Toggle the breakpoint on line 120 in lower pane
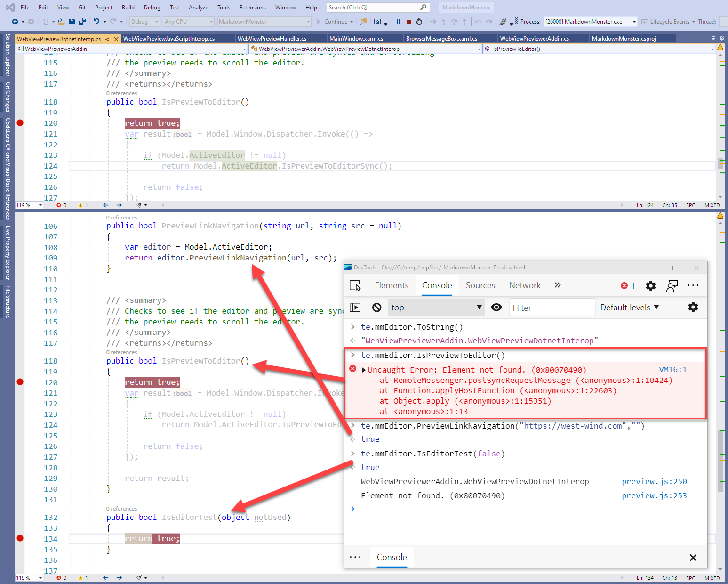 [20, 382]
